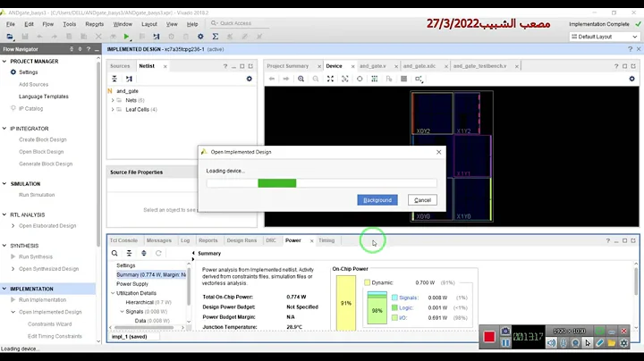The image size is (644, 361).
Task: Open the Default Layout dropdown
Action: click(x=604, y=37)
